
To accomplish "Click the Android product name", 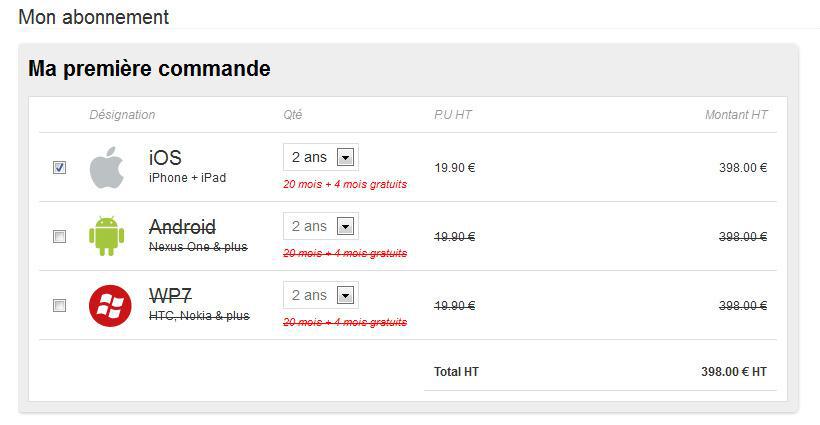I will pyautogui.click(x=182, y=227).
